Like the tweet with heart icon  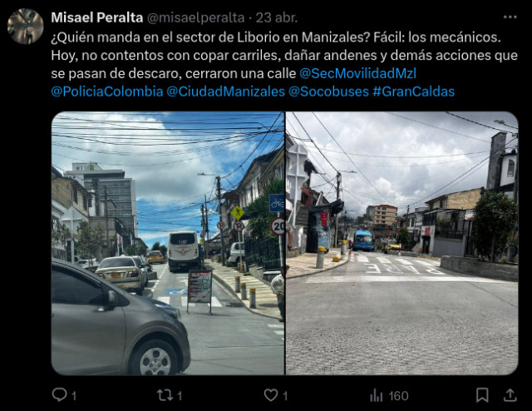pyautogui.click(x=271, y=395)
